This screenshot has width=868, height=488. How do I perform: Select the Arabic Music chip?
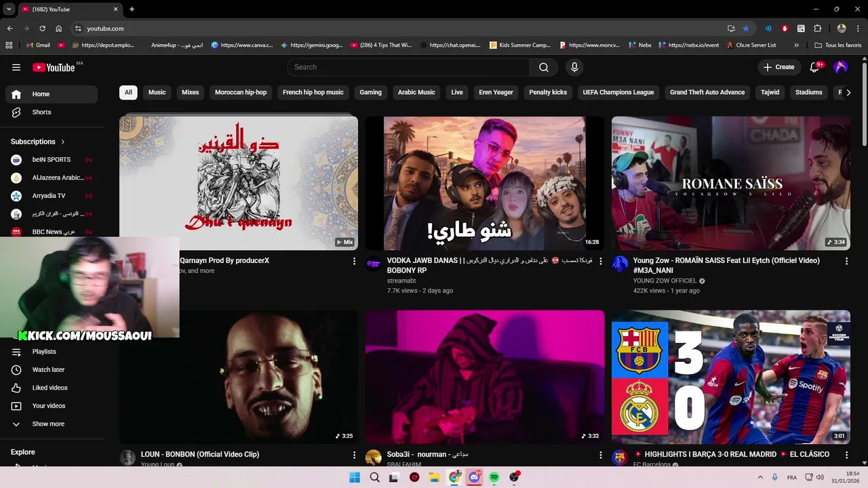pyautogui.click(x=416, y=92)
